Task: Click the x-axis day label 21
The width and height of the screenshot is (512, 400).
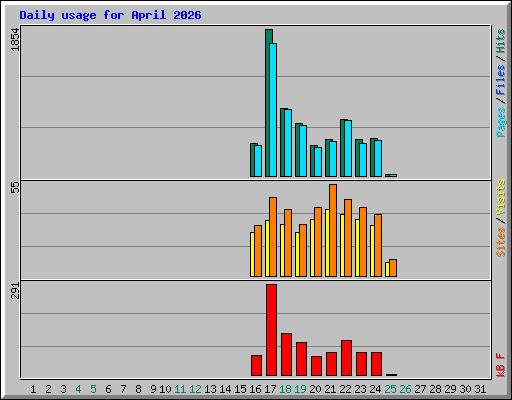Action: click(330, 389)
